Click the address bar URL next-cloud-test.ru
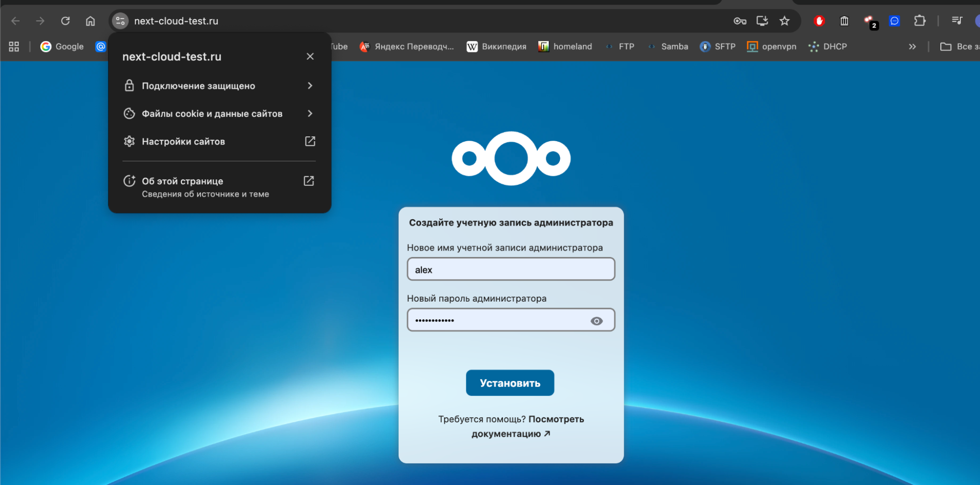The image size is (980, 485). [176, 21]
